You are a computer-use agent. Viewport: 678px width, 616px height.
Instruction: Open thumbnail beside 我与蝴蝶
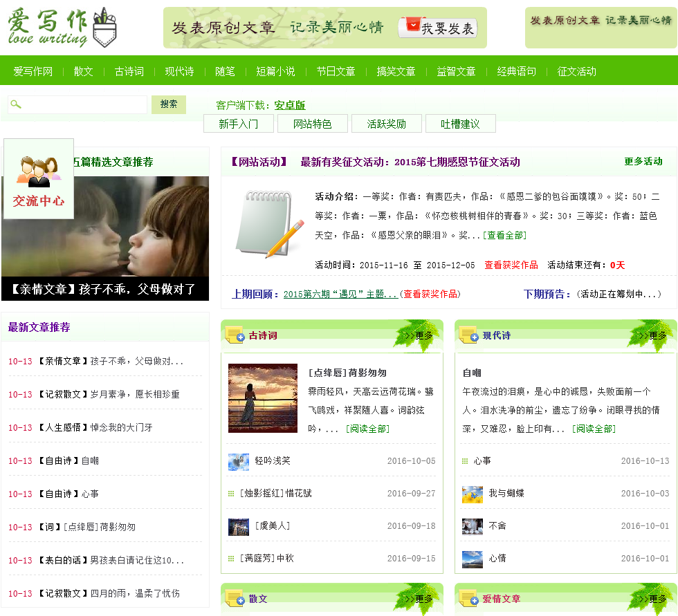[x=472, y=494]
